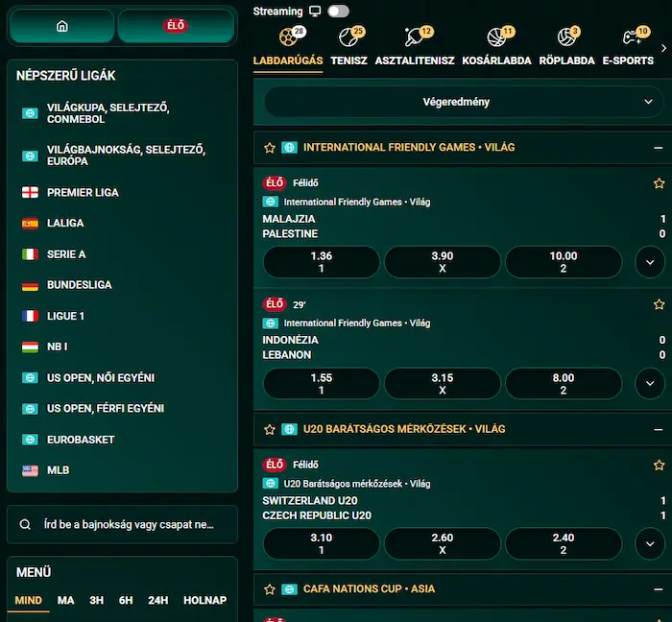The height and width of the screenshot is (622, 672).
Task: Bet on Palestine at 10.00
Action: point(564,262)
